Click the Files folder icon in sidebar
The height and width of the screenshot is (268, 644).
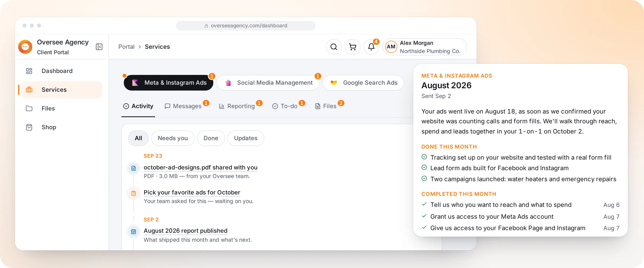pyautogui.click(x=29, y=109)
